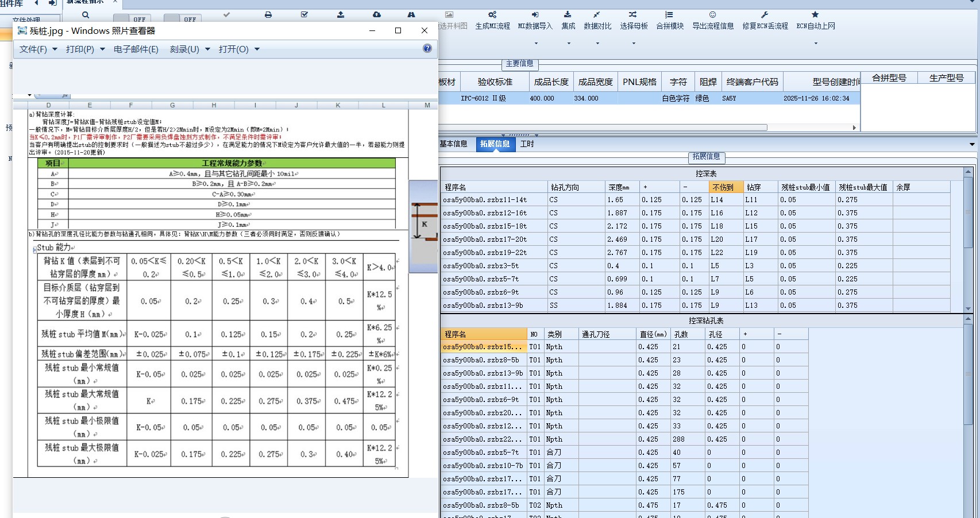Toggle the first OFF switch in toolbar
This screenshot has width=980, height=518.
[133, 19]
